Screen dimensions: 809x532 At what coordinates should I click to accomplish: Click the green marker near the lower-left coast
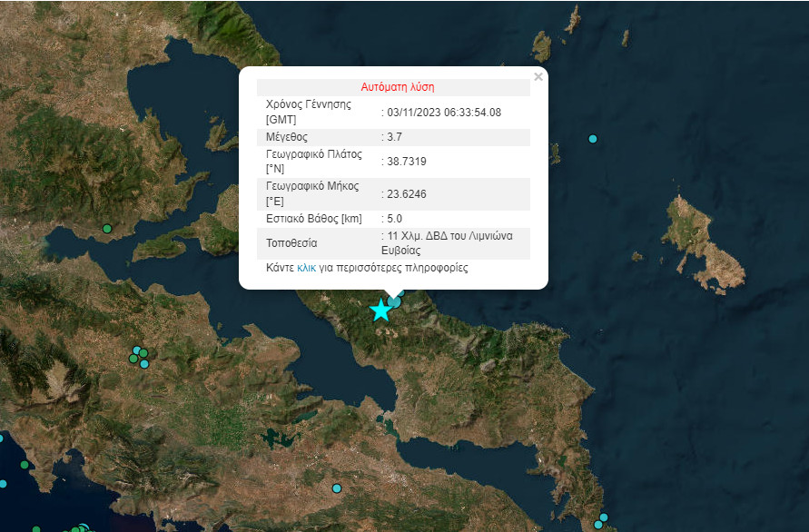[25, 465]
